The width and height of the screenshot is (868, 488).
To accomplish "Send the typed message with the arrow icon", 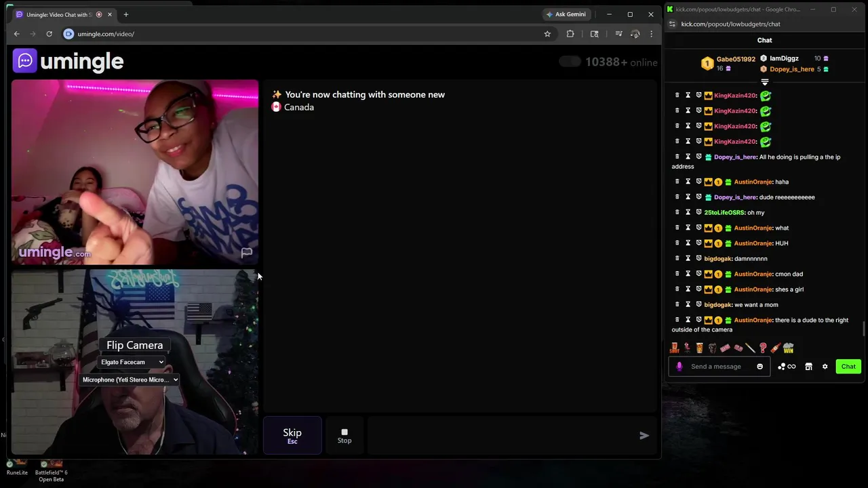I will tap(644, 436).
